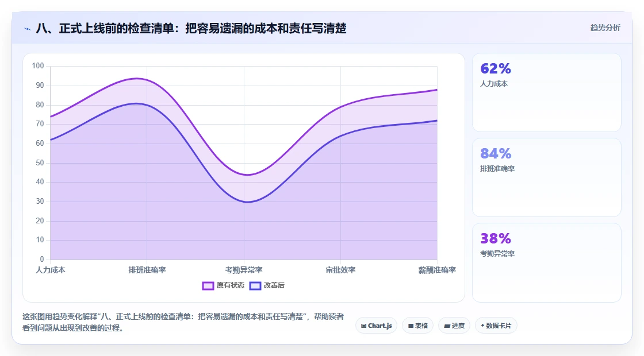
Task: Click the 0 y-axis tick label
Action: pyautogui.click(x=42, y=259)
